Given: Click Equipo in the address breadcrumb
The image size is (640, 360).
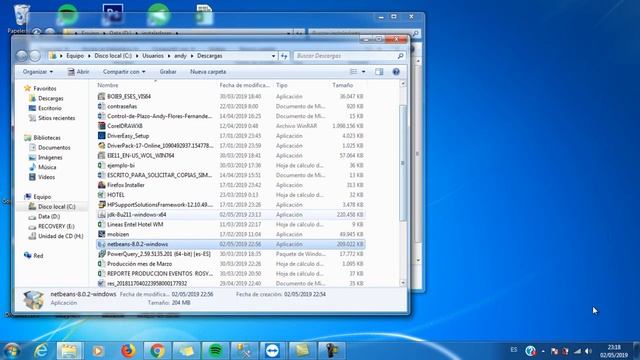Looking at the screenshot, I should [x=75, y=56].
